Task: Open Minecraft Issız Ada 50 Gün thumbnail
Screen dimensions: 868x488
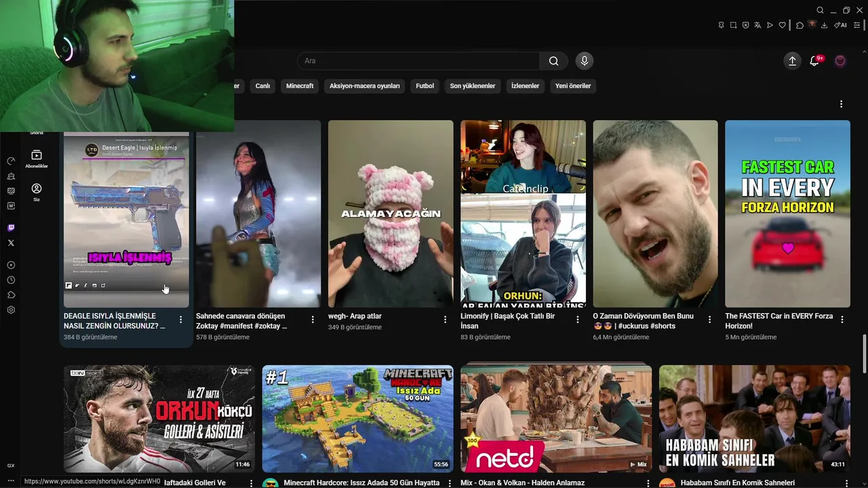Action: [x=358, y=419]
